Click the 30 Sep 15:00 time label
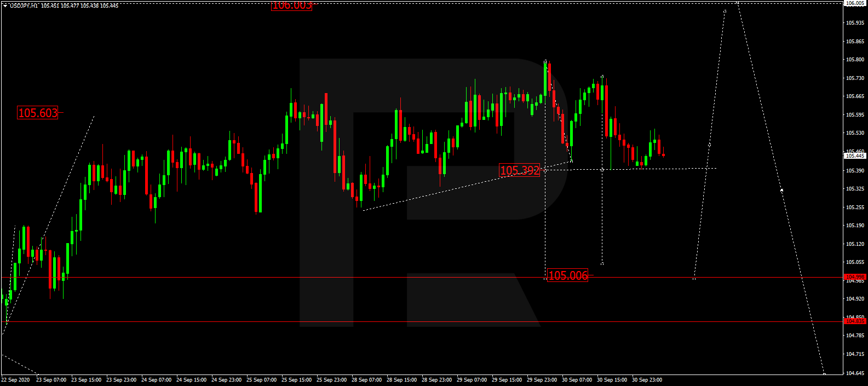The image size is (868, 386). click(612, 380)
